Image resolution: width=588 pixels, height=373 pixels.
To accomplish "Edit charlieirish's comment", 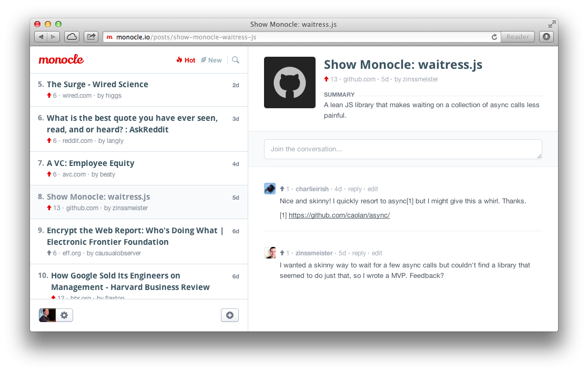I will tap(373, 189).
